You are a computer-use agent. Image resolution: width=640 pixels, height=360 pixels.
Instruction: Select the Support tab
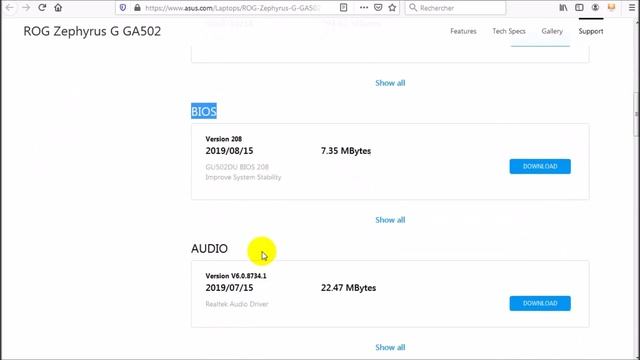(x=591, y=31)
